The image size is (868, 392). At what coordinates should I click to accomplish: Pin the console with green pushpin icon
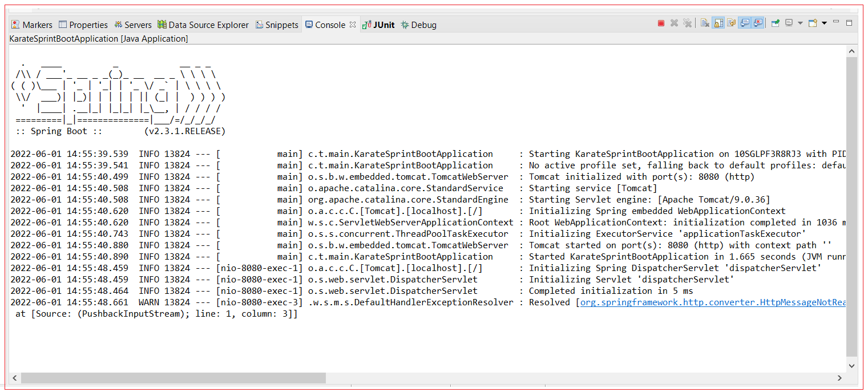click(x=775, y=23)
